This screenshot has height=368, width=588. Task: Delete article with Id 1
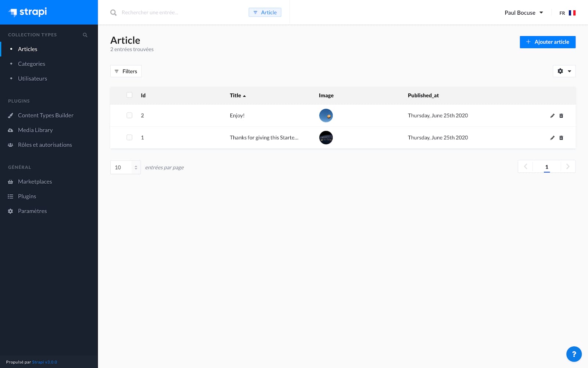point(561,138)
